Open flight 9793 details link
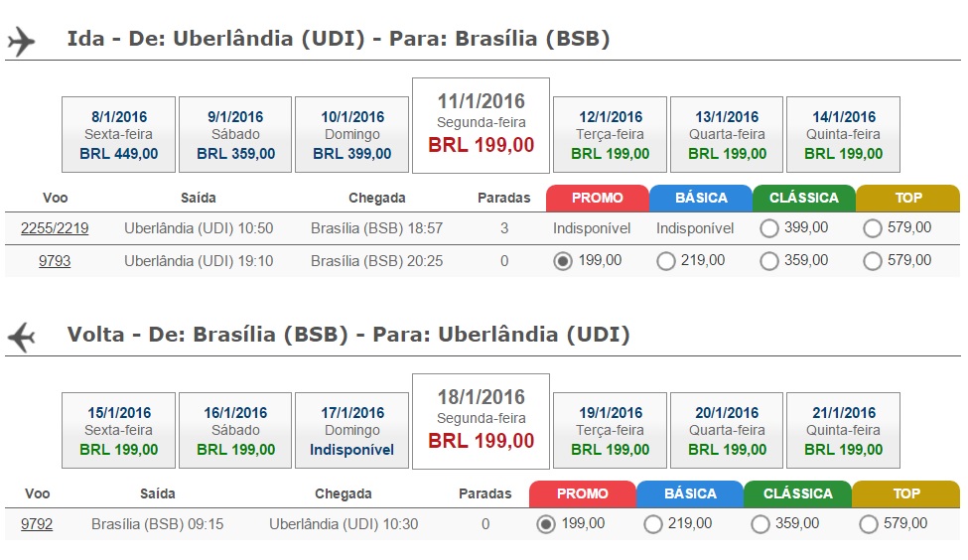 click(55, 261)
